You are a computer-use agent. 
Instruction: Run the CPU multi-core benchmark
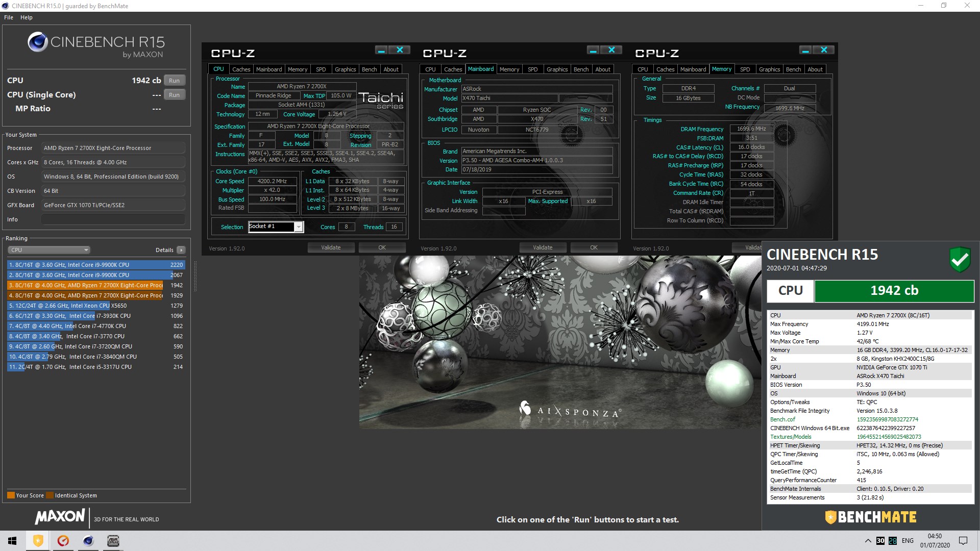coord(175,81)
